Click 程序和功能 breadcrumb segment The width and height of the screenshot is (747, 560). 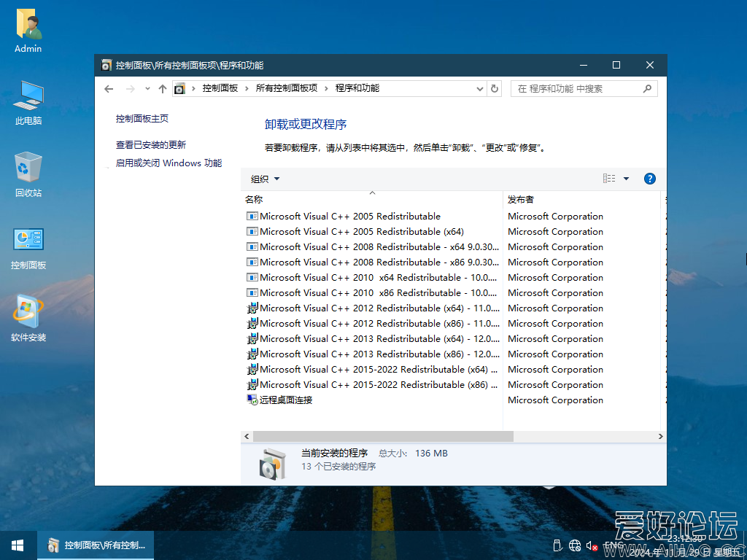(x=357, y=88)
